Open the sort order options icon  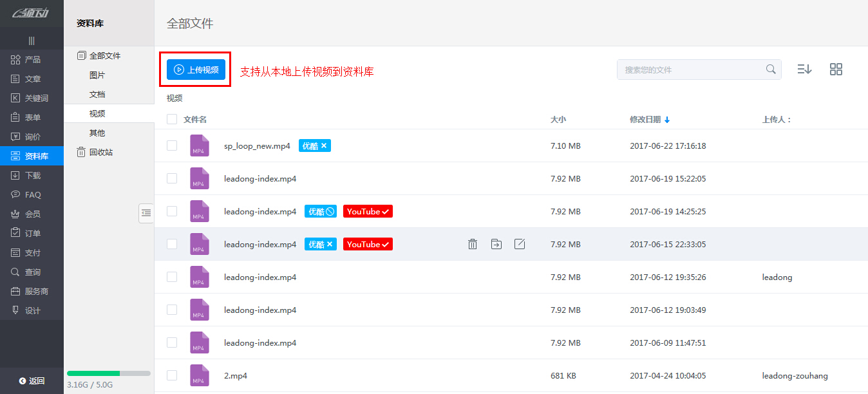click(x=804, y=70)
